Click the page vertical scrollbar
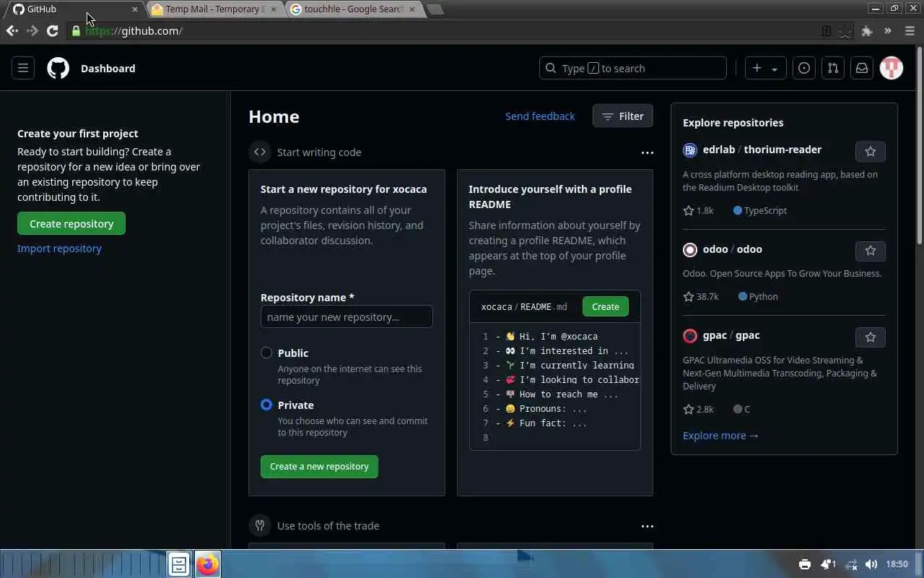Viewport: 924px width, 578px height. tap(919, 144)
